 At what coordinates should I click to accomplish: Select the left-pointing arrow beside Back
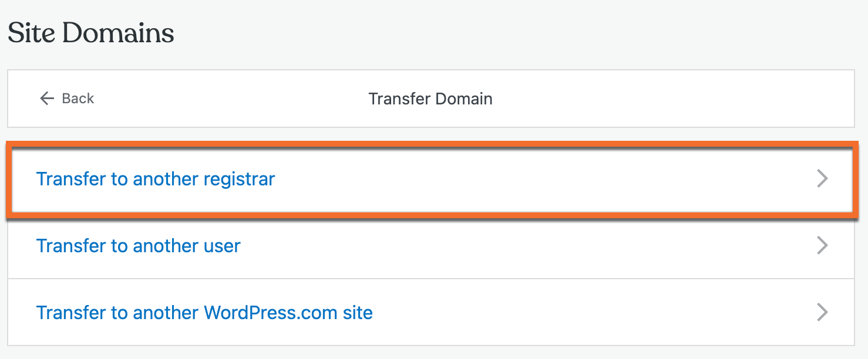[x=47, y=99]
